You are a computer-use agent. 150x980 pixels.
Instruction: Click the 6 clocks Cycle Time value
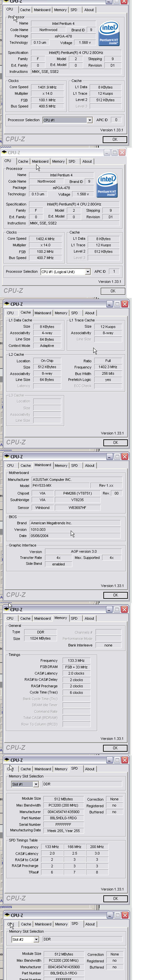(76, 693)
